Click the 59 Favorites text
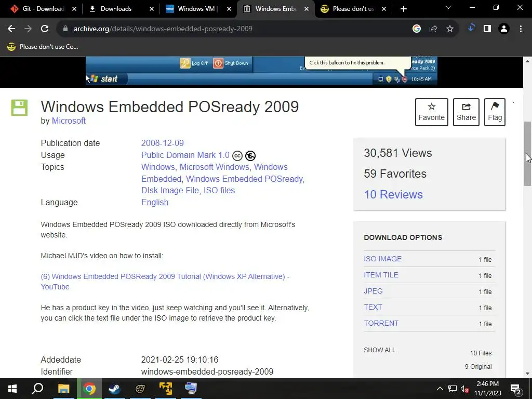This screenshot has height=399, width=532. [395, 174]
